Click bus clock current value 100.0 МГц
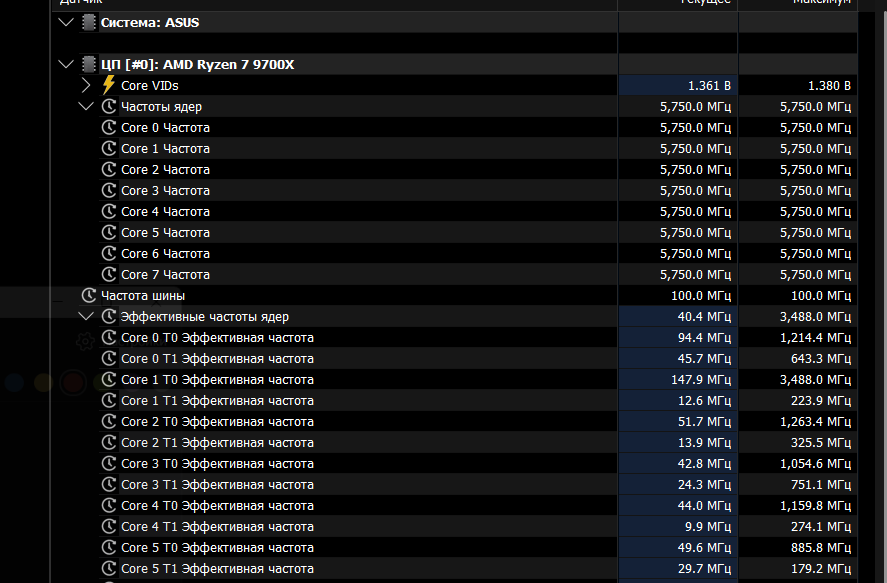Viewport: 887px width, 583px height. tap(701, 296)
